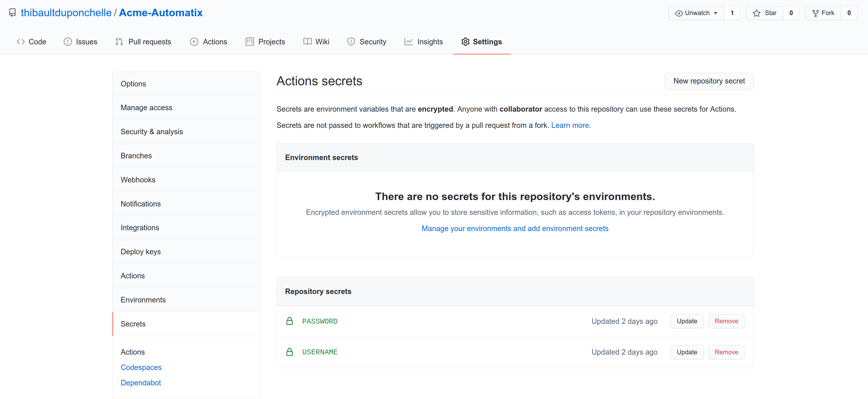
Task: Click the stargazers count 0 beside Star
Action: [791, 13]
